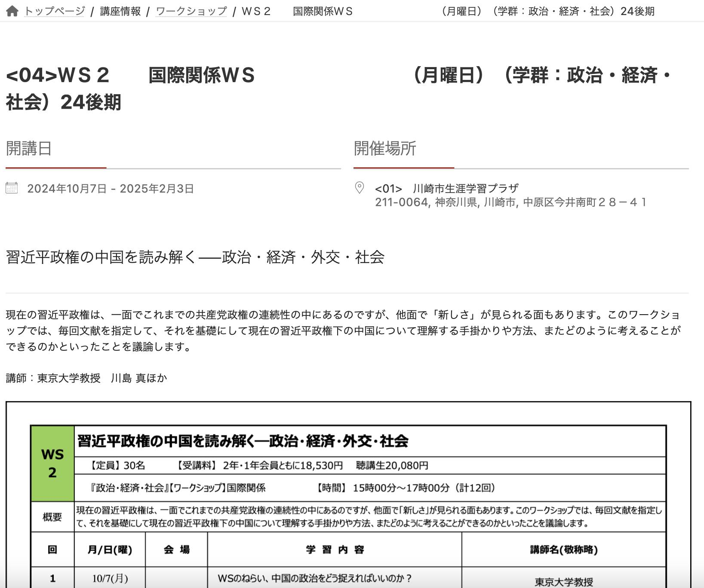Click the 回 column header
The width and height of the screenshot is (704, 588).
[x=52, y=549]
